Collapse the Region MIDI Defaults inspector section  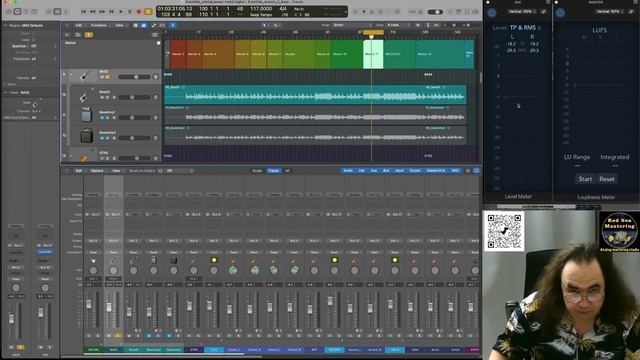pos(6,25)
